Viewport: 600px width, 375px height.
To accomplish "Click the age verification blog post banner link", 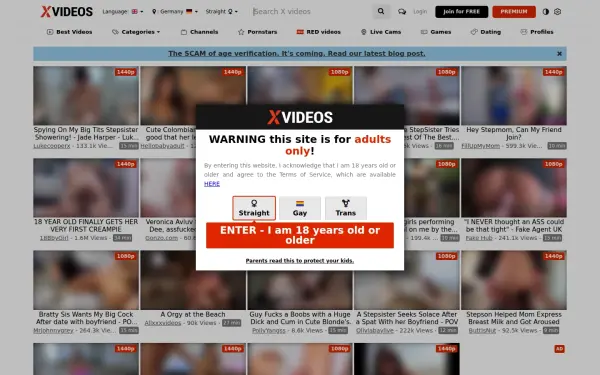I will click(297, 54).
